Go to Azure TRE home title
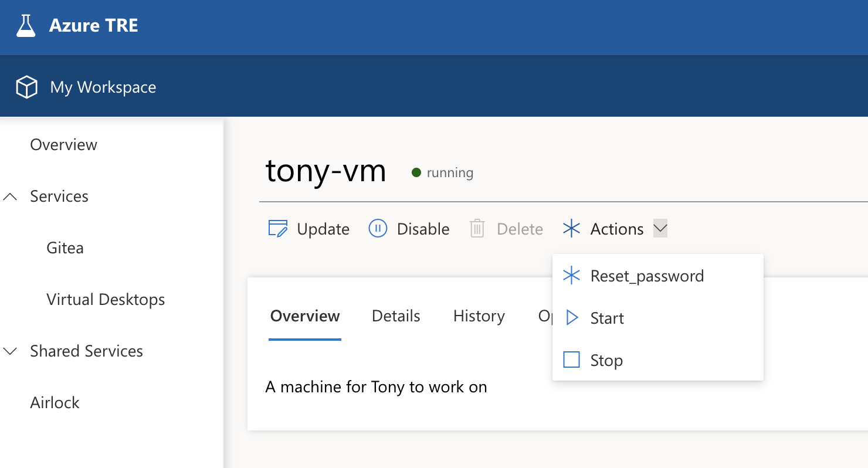 pos(94,26)
